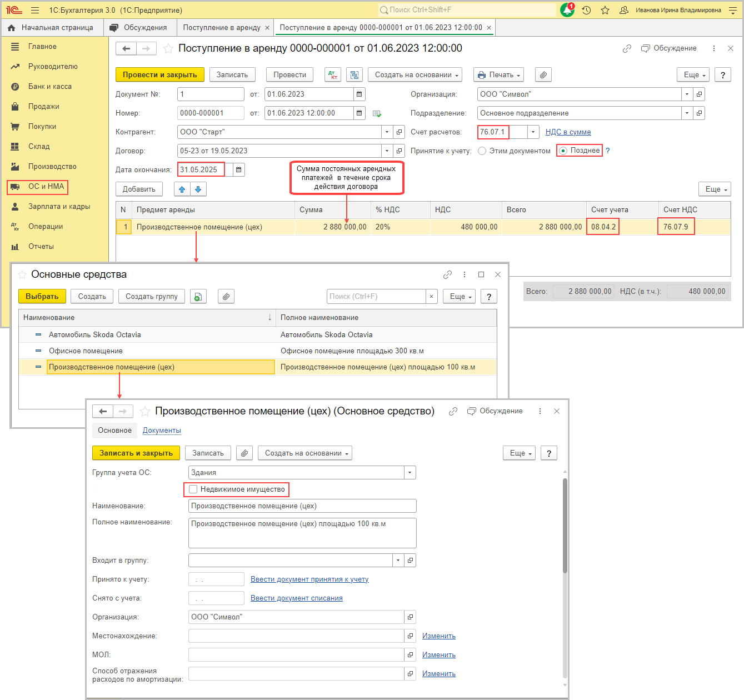Screen dimensions: 744x700
Task: Open Обсуждение in rental document header
Action: click(x=668, y=48)
